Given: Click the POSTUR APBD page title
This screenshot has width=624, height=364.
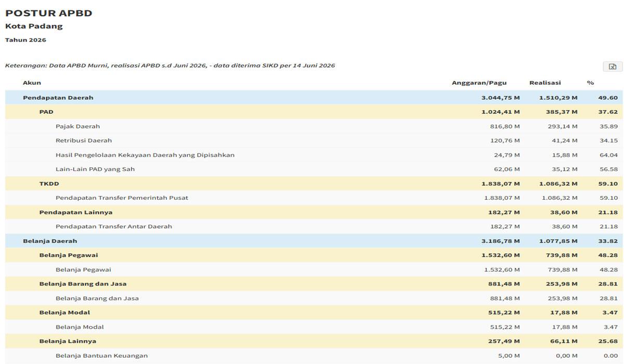Looking at the screenshot, I should pyautogui.click(x=49, y=13).
